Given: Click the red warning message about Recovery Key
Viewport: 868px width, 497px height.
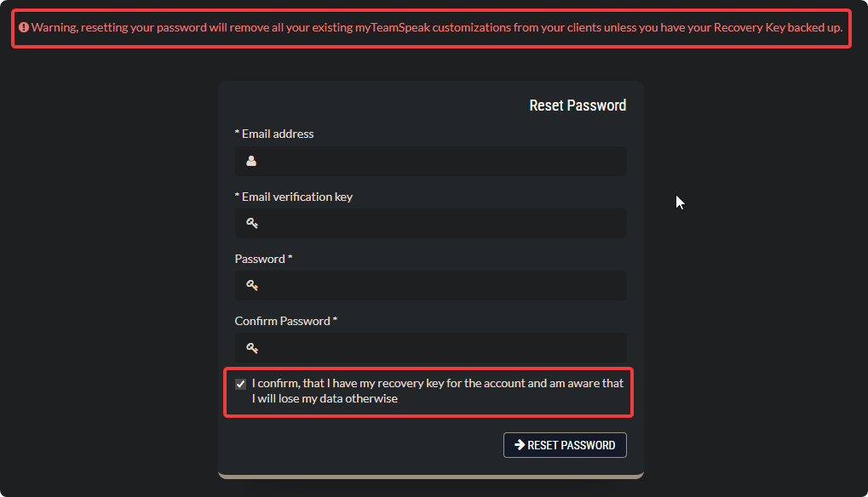Looking at the screenshot, I should pos(436,27).
